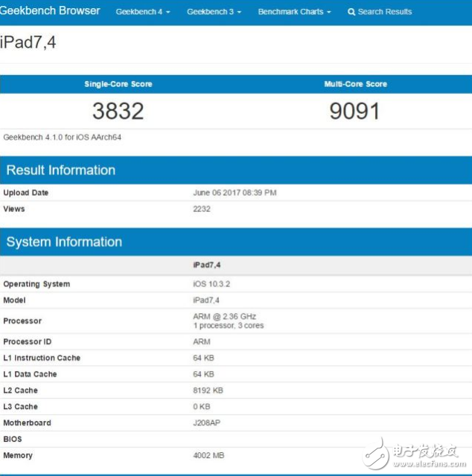Click the L3 Cache label
This screenshot has height=476, width=472.
(20, 407)
